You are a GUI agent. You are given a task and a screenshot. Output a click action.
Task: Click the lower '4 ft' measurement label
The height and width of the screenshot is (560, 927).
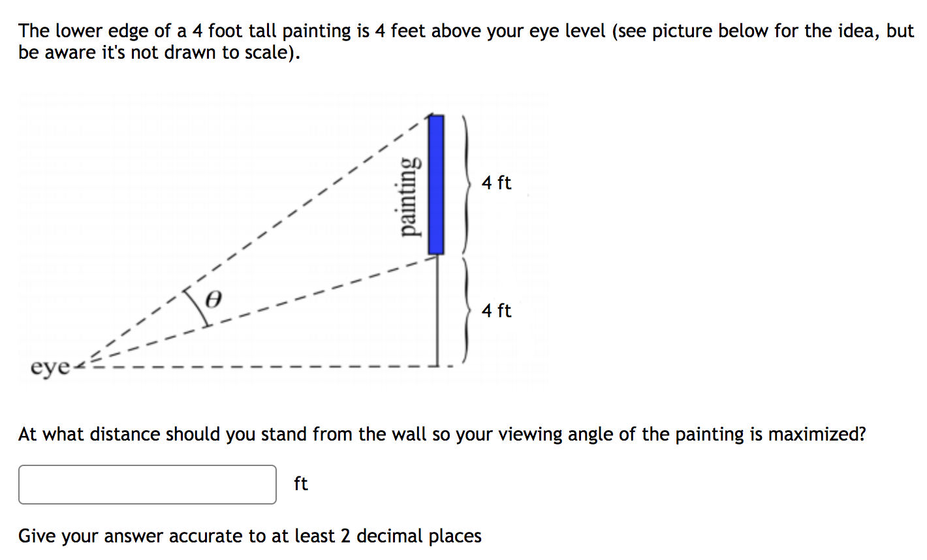tap(495, 311)
